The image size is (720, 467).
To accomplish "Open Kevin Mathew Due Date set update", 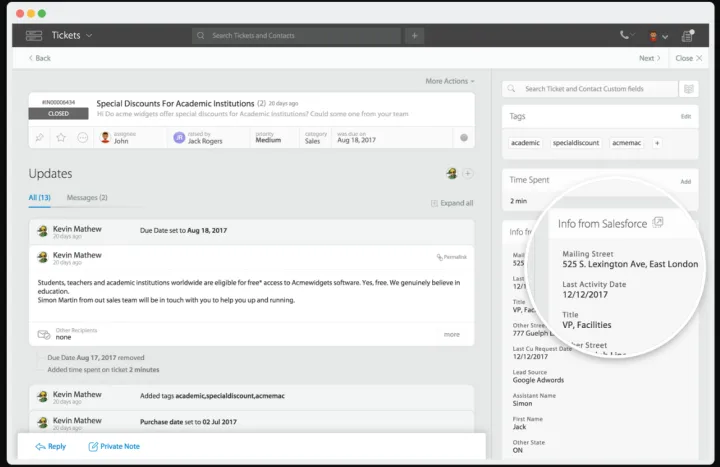I will point(252,231).
